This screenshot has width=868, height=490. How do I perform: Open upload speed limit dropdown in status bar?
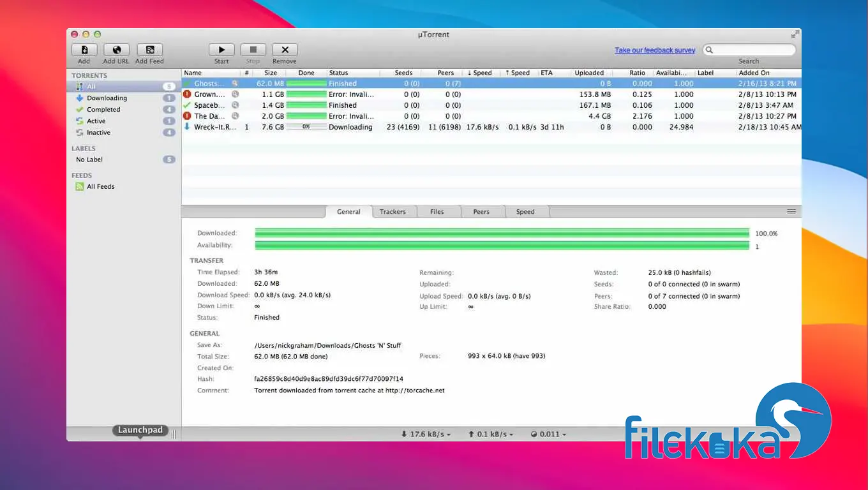491,434
